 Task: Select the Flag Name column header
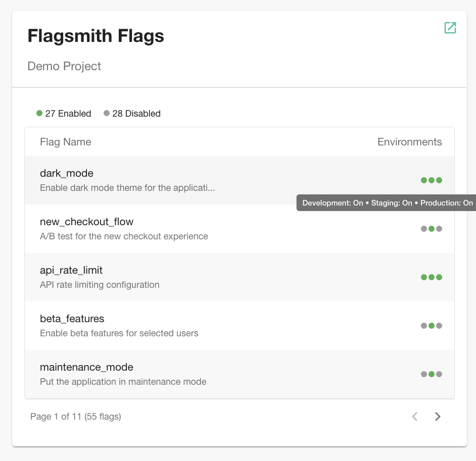(x=65, y=142)
